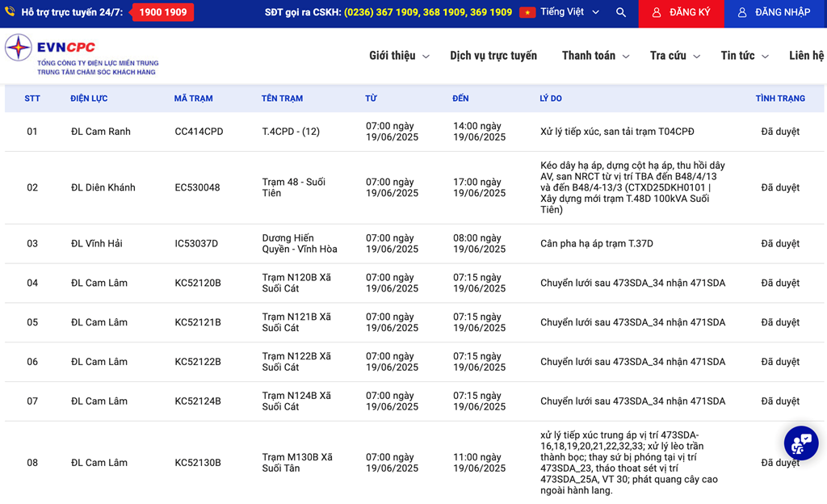827x504 pixels.
Task: Select station Trạm N122B Xã Suối Cát
Action: (296, 362)
